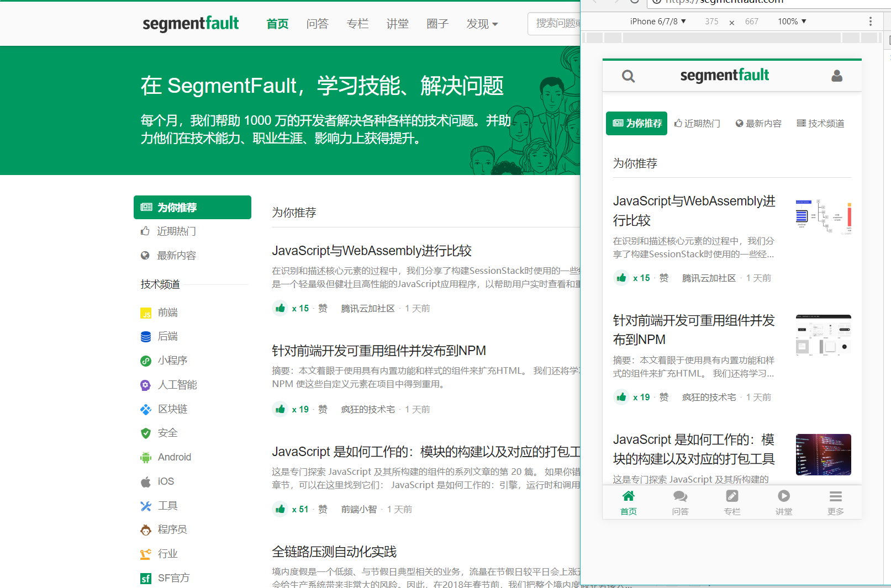Open the 程序员 channel in sidebar

tap(164, 529)
